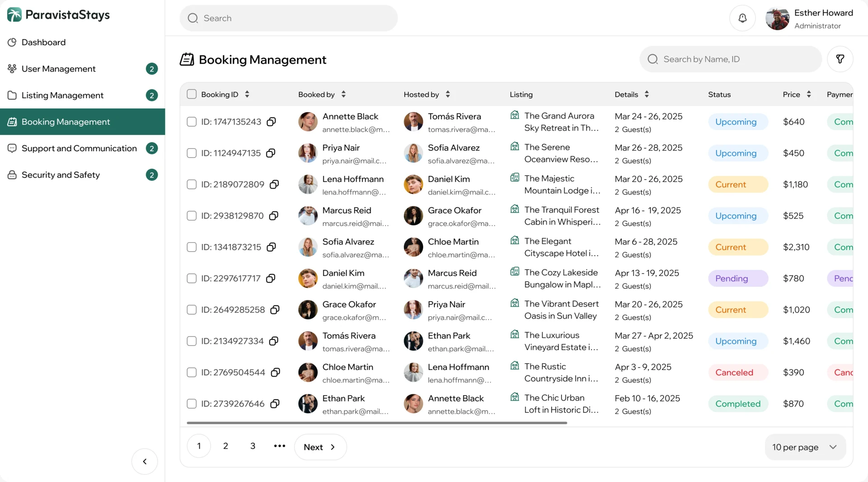
Task: Copy booking ID 2769504544
Action: coord(275,372)
